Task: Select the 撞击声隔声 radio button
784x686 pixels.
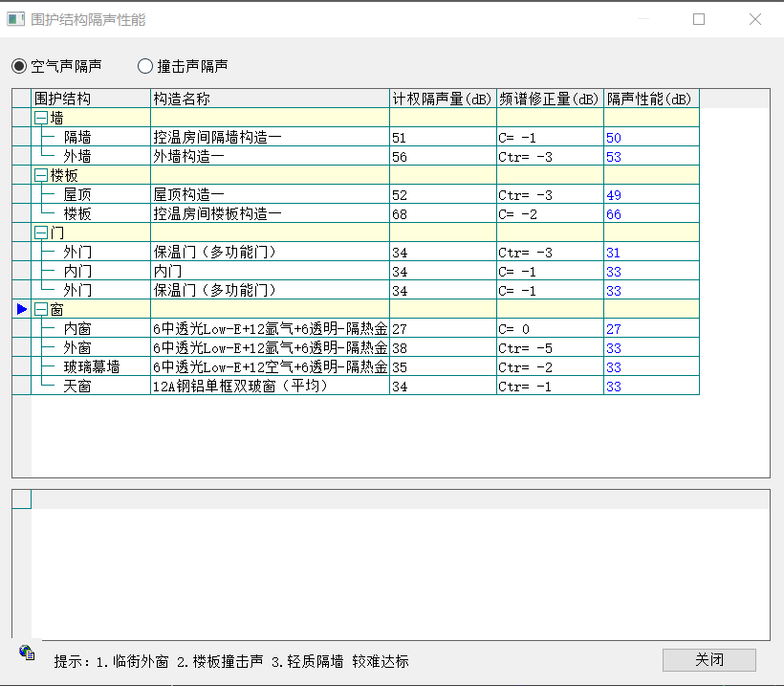Action: [145, 66]
